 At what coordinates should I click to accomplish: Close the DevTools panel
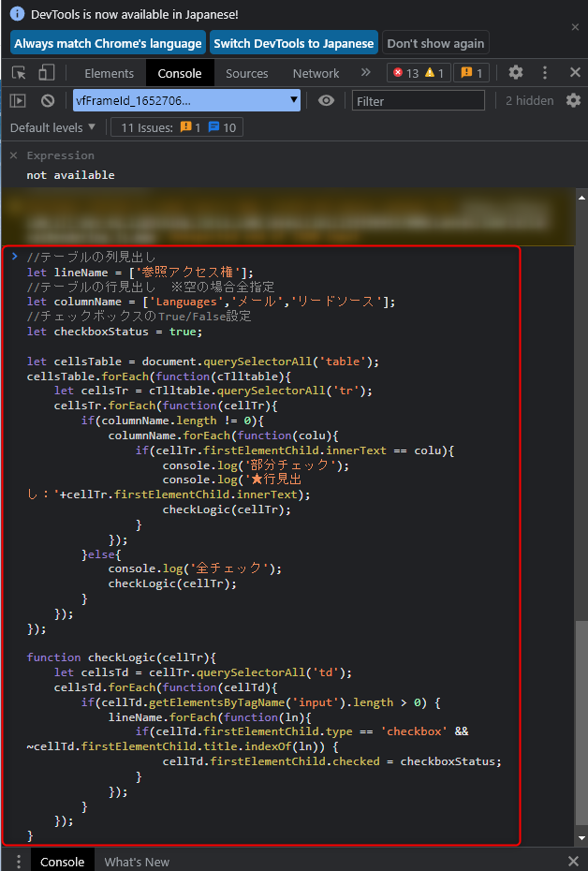pyautogui.click(x=575, y=72)
